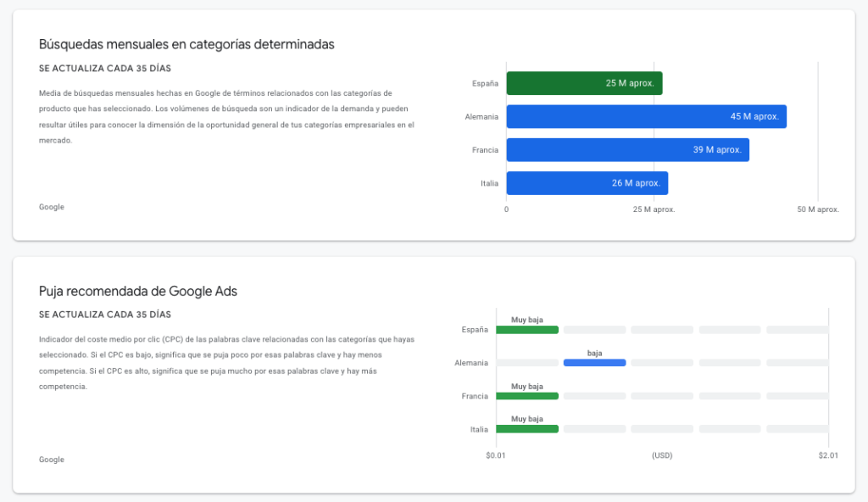
Task: Click the 'España' label in searches chart
Action: coord(485,84)
